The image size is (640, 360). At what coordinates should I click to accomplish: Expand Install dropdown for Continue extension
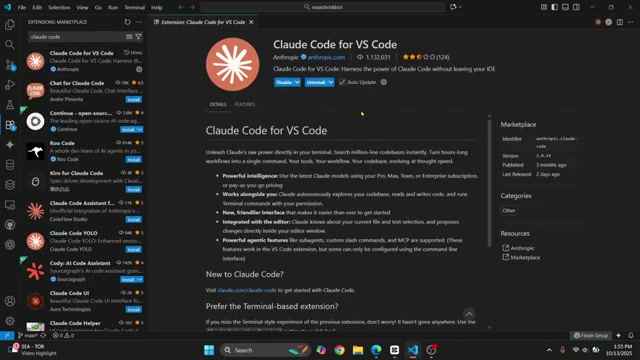(x=140, y=130)
